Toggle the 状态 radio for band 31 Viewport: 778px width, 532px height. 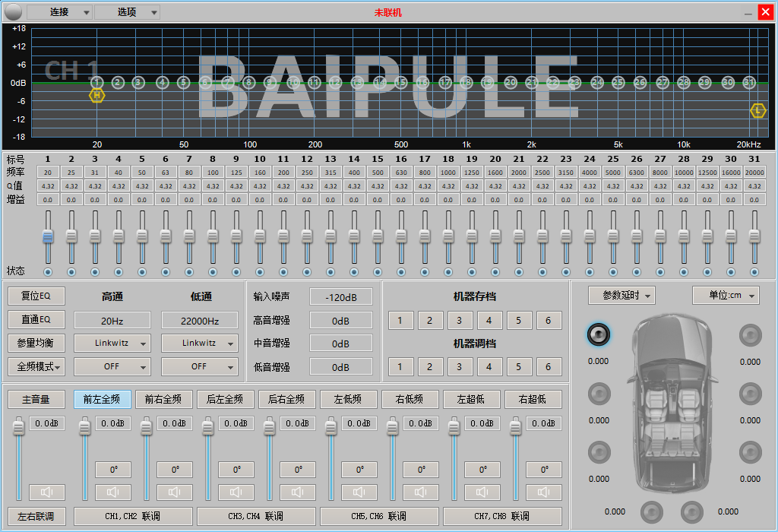click(x=754, y=272)
